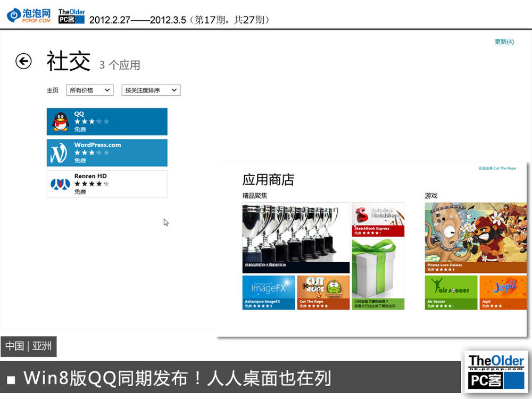Open the 更新(4) updates link
Image resolution: width=532 pixels, height=399 pixels.
click(x=504, y=41)
